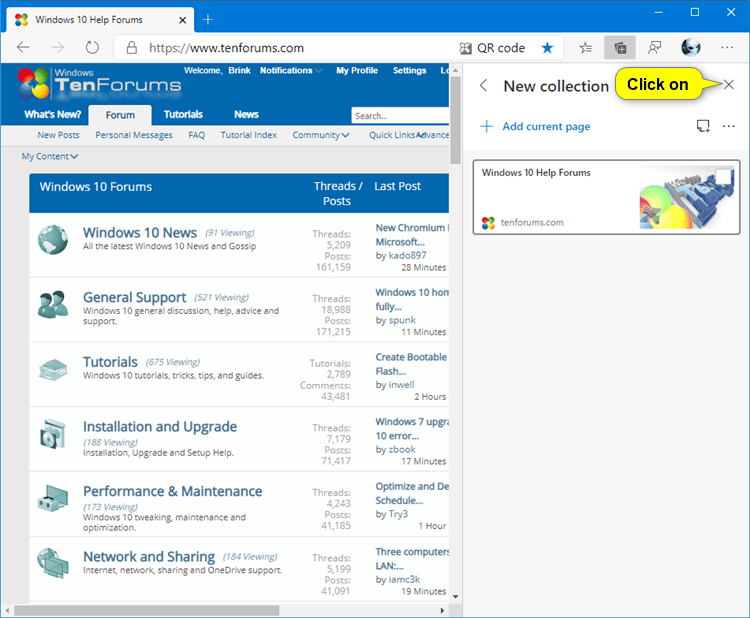Open the Favorites list toolbar icon
This screenshot has height=618, width=750.
coord(585,47)
